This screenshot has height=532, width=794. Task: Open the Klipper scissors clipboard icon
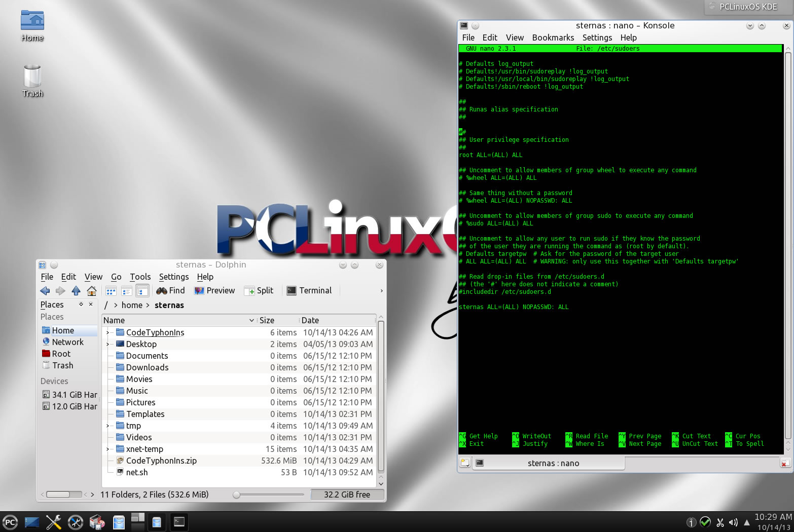720,522
